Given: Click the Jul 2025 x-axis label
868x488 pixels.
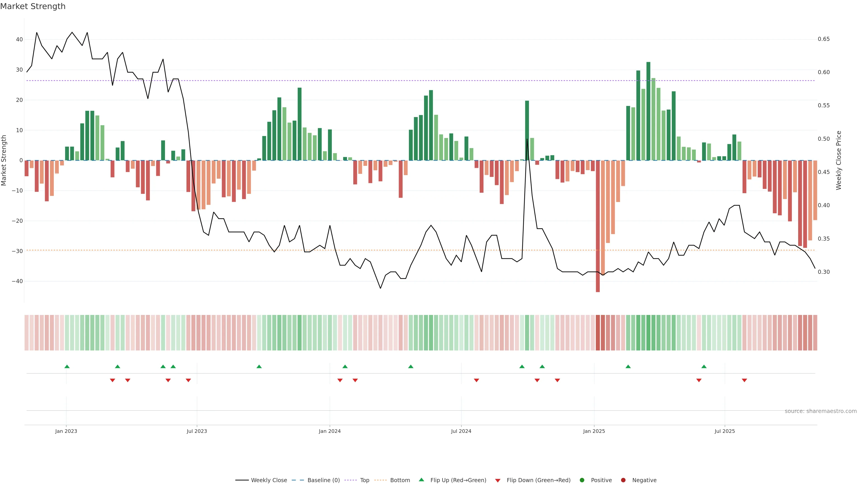Looking at the screenshot, I should click(x=724, y=431).
